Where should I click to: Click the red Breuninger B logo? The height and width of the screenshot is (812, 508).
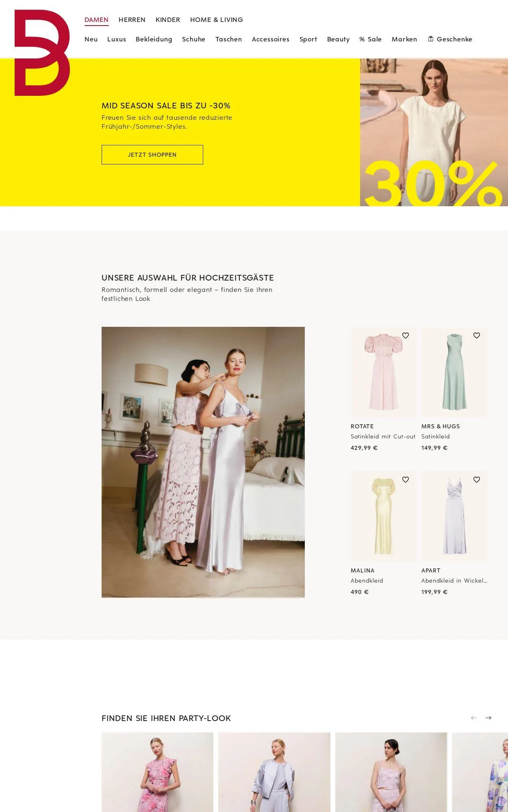(42, 53)
